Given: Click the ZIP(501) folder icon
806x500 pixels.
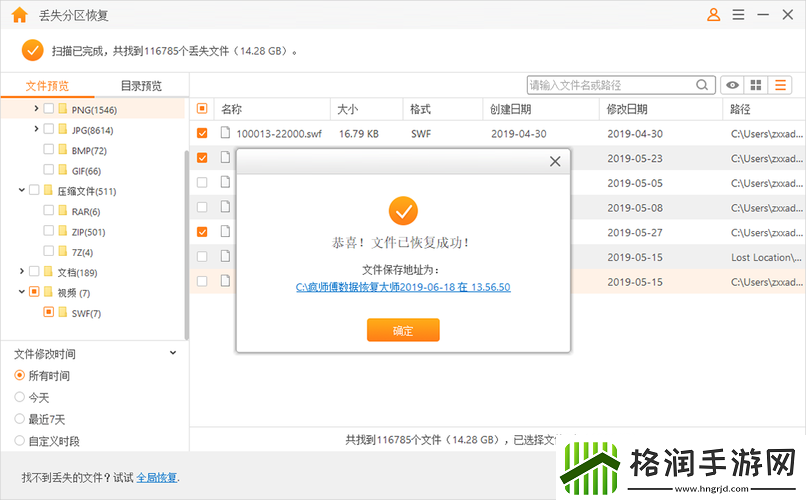Looking at the screenshot, I should click(x=63, y=231).
